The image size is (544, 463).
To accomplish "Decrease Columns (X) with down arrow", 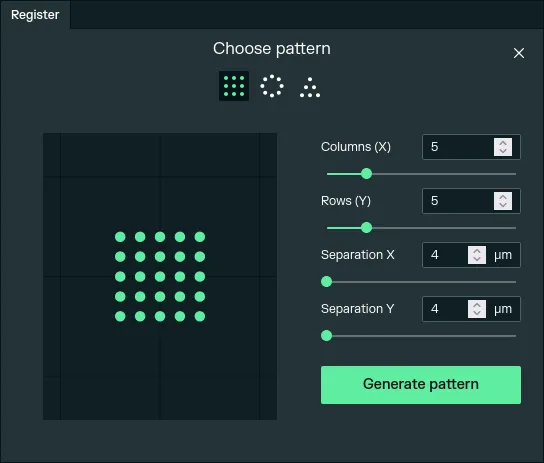I will pyautogui.click(x=503, y=151).
